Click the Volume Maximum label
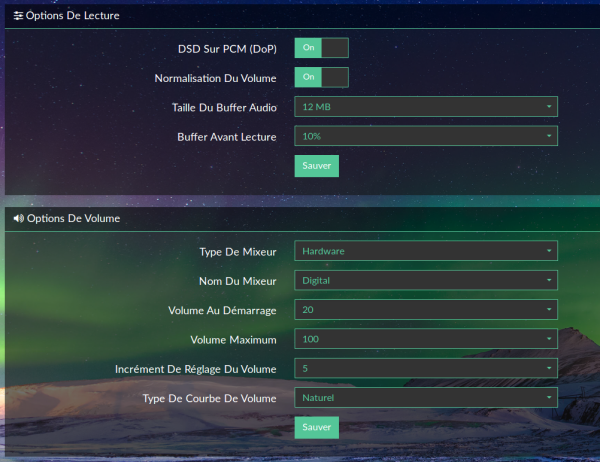 pos(233,340)
